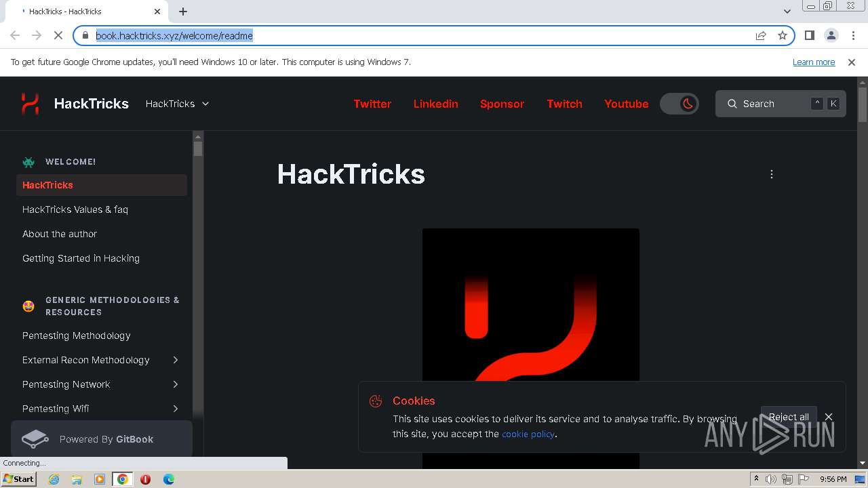This screenshot has height=488, width=868.
Task: Click the HackTricks logo icon in header
Action: pos(30,104)
